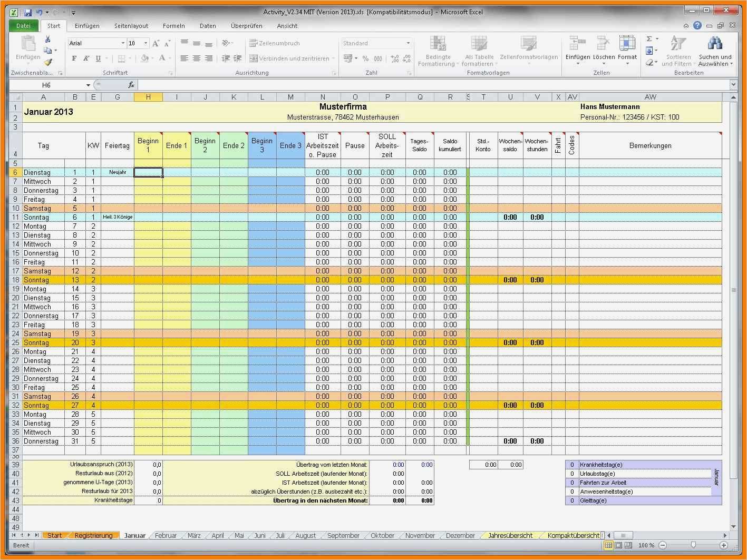Viewport: 747px width, 560px height.
Task: Enable center text alignment
Action: point(196,58)
